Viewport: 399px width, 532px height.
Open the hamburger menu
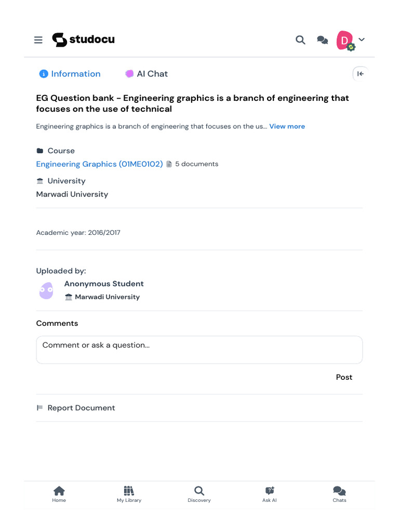[38, 40]
